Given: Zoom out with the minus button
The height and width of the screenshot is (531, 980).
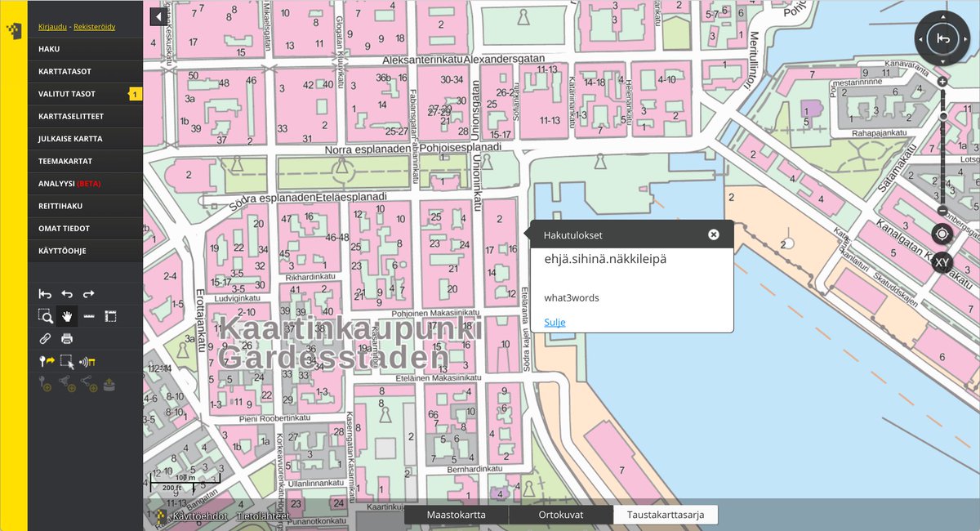Looking at the screenshot, I should click(x=942, y=211).
